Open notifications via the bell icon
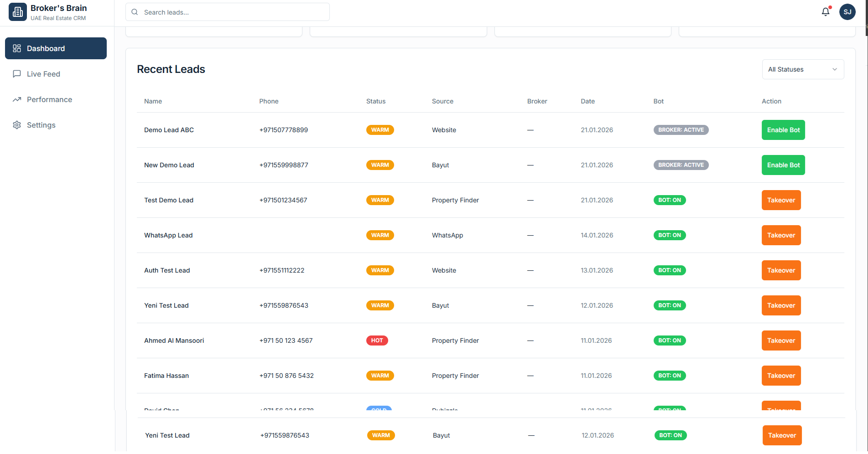The height and width of the screenshot is (454, 868). pos(826,12)
